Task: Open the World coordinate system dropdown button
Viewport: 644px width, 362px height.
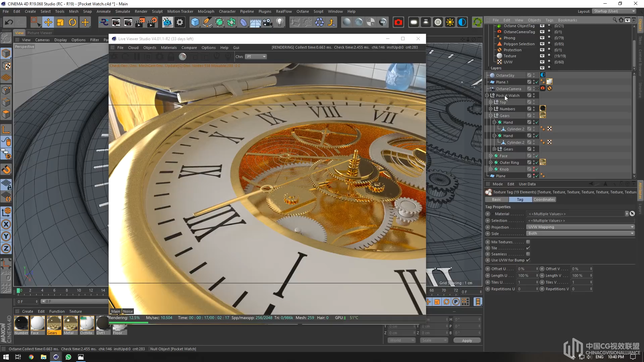Action: (x=401, y=340)
